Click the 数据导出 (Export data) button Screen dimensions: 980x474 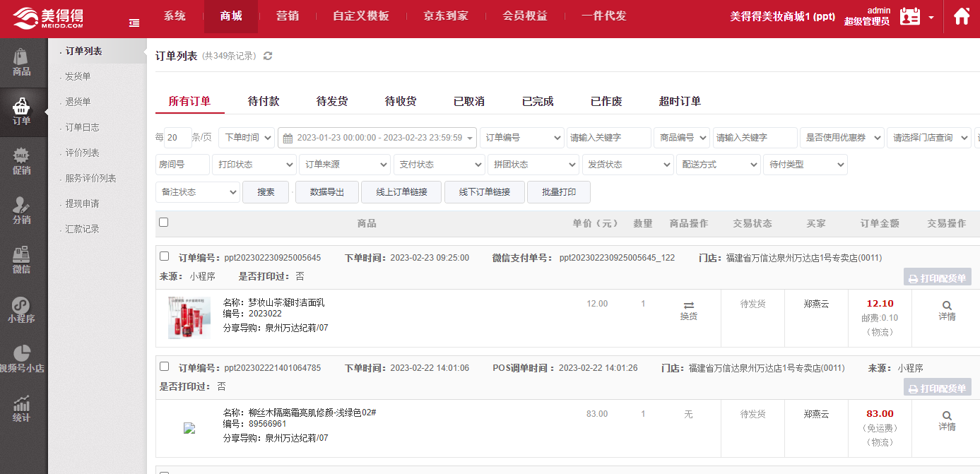[x=327, y=192]
